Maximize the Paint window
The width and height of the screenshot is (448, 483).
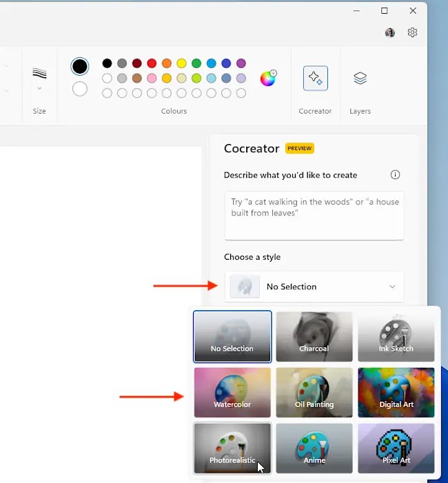click(x=384, y=11)
